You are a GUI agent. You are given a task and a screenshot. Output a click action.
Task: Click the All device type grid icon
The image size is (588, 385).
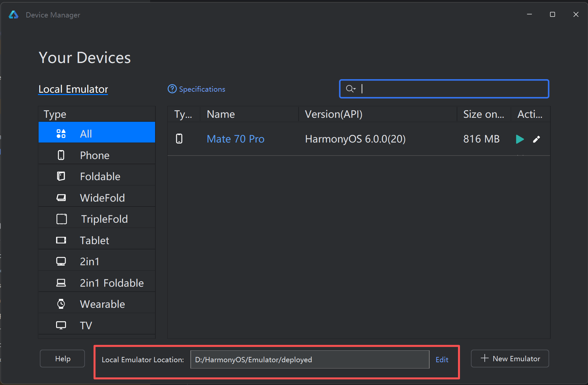[x=61, y=134]
